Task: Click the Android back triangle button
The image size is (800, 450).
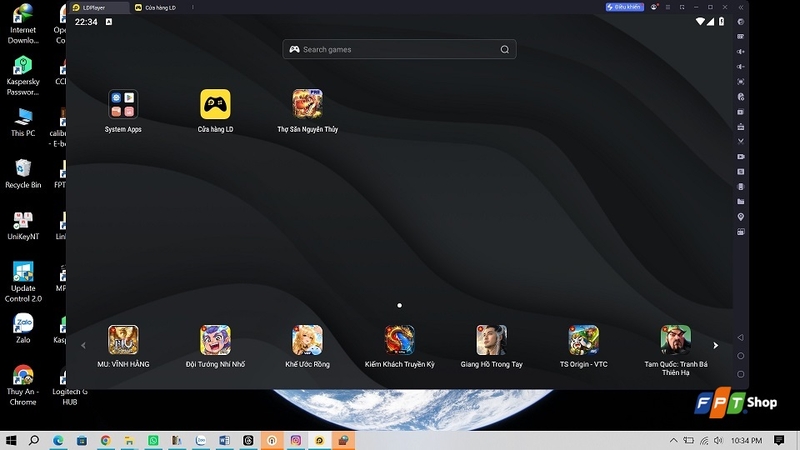Action: (x=740, y=338)
